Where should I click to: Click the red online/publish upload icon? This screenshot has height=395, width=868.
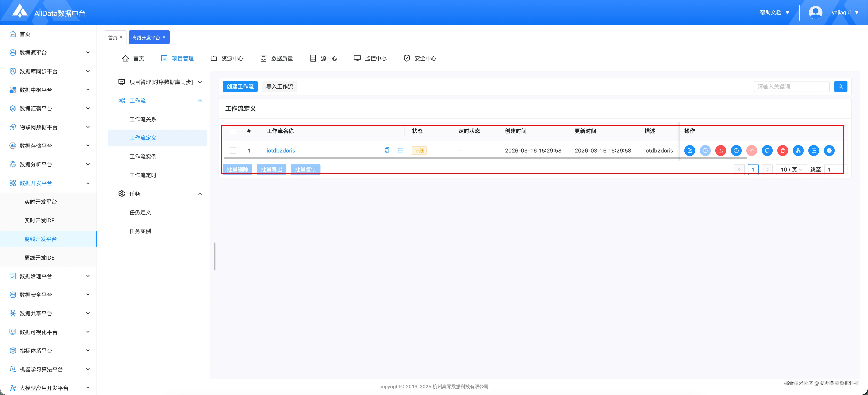point(720,150)
